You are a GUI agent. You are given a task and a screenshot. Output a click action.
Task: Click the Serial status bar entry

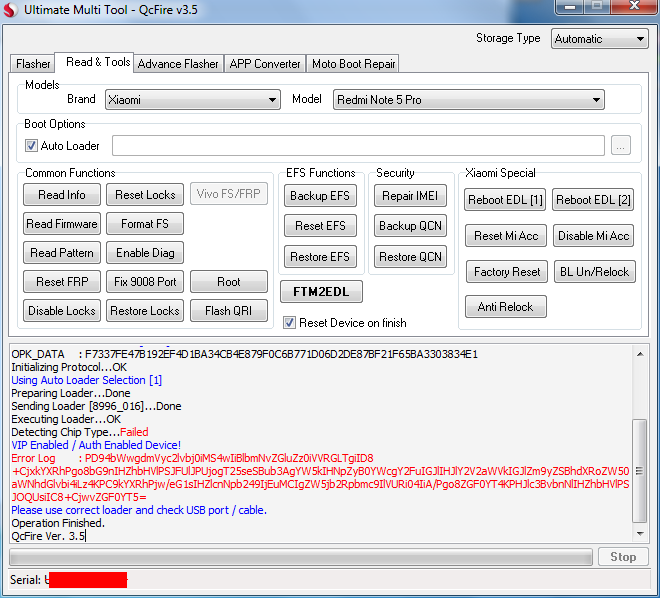69,580
